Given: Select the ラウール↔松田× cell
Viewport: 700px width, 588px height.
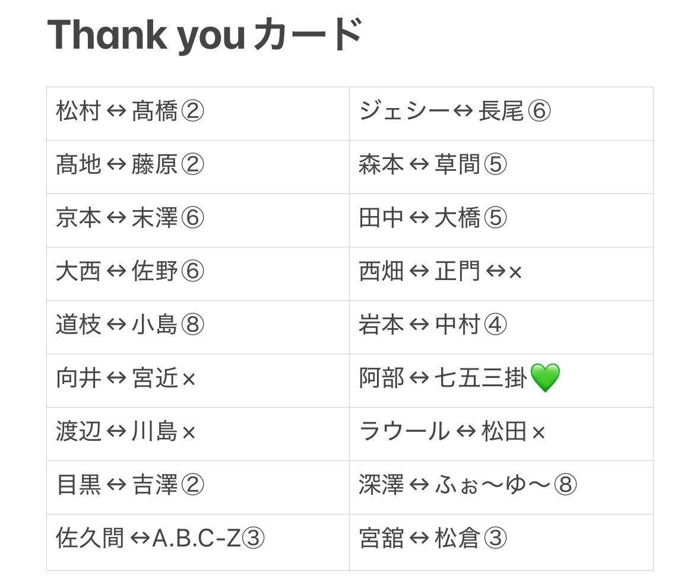Looking at the screenshot, I should pos(501,434).
